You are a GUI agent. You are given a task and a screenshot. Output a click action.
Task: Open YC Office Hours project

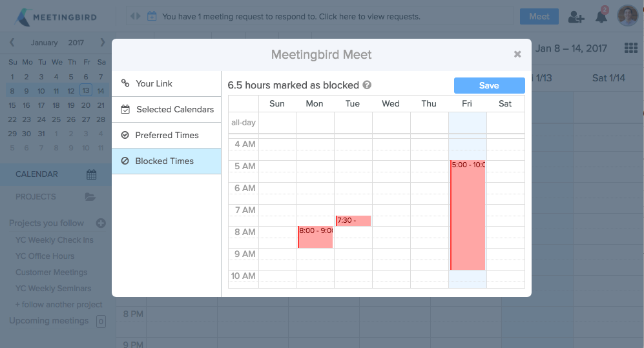[45, 256]
